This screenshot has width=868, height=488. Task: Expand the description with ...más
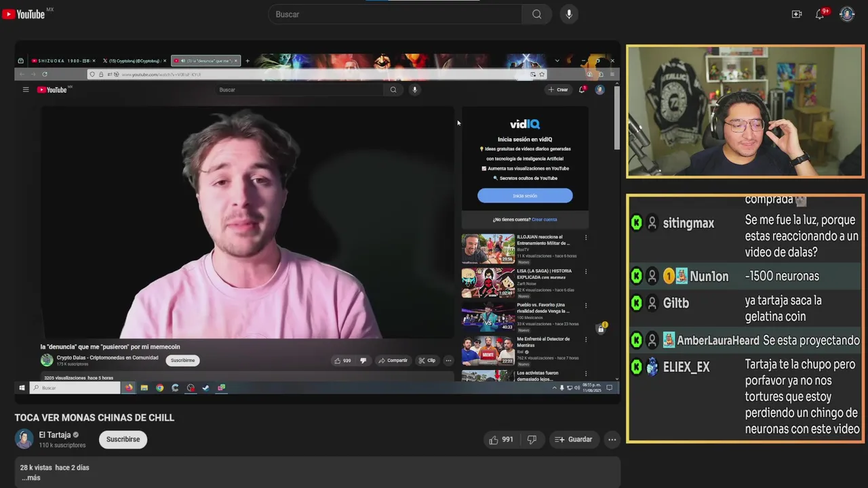[x=31, y=478]
